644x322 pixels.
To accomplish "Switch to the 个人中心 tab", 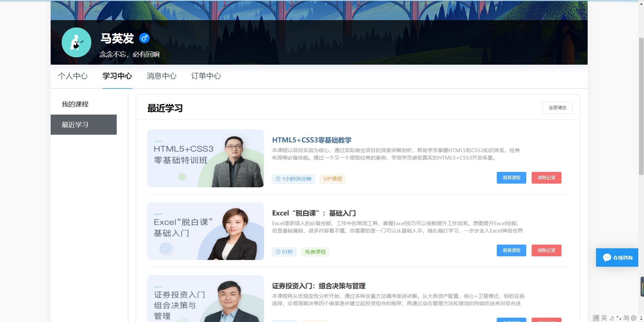I will pyautogui.click(x=73, y=76).
